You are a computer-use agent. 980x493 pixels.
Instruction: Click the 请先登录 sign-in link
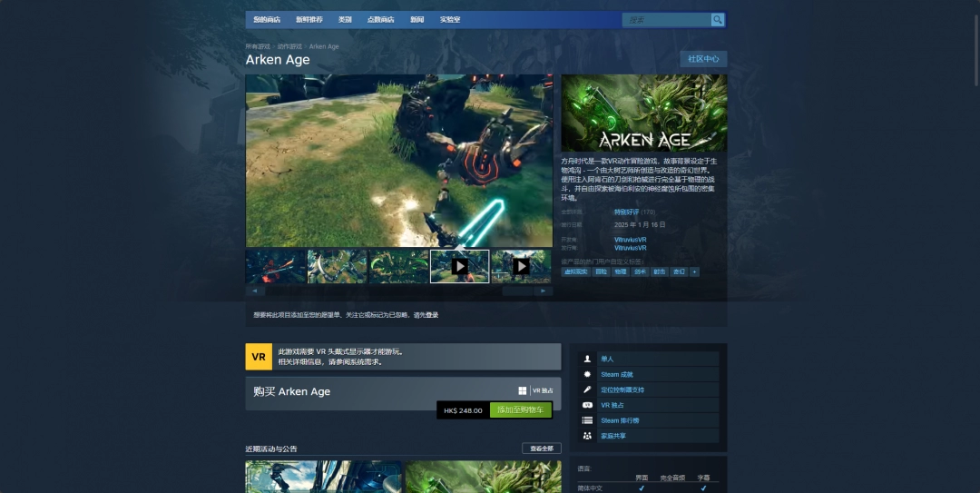coord(426,315)
